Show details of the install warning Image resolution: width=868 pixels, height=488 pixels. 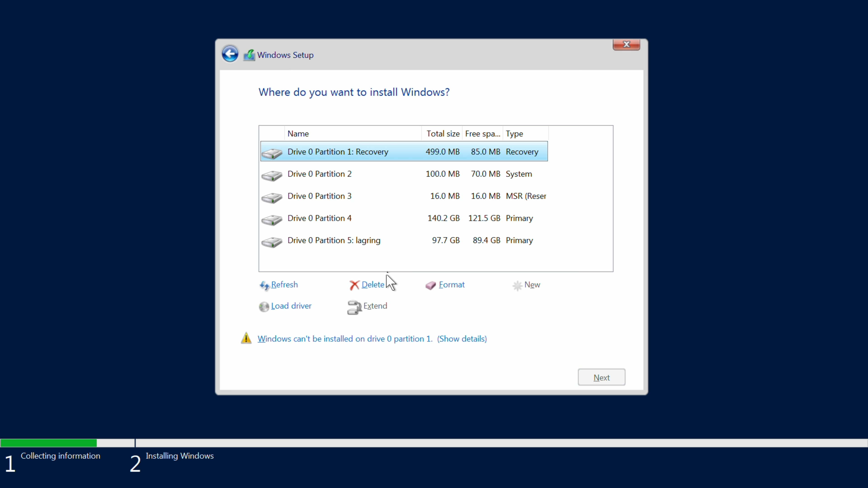coord(462,339)
